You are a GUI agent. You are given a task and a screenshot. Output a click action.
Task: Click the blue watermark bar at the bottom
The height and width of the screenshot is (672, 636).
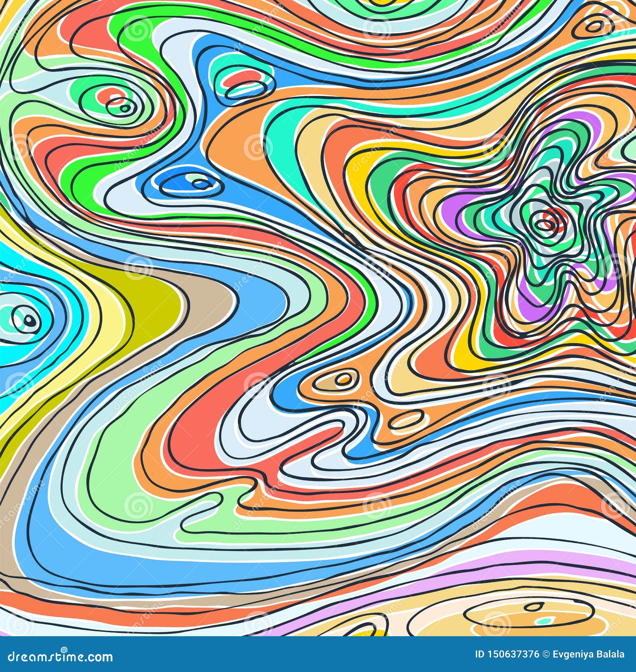(x=318, y=654)
